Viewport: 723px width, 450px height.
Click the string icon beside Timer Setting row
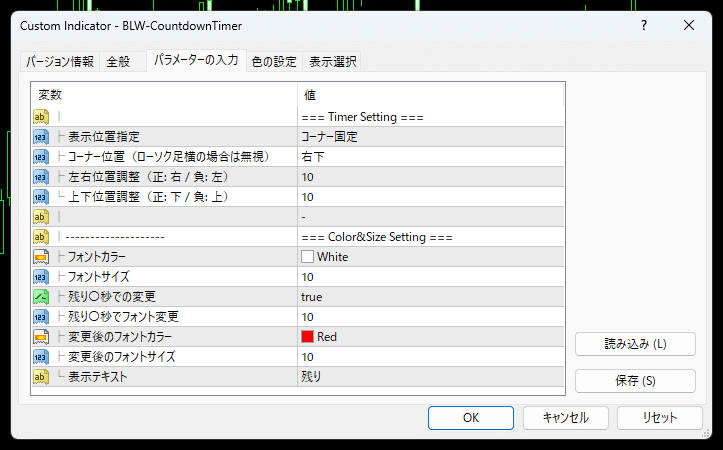pyautogui.click(x=41, y=117)
